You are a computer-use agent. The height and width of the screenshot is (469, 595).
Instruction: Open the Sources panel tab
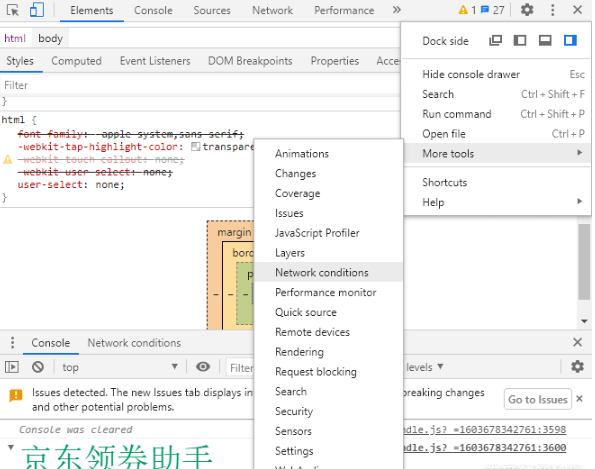coord(212,10)
